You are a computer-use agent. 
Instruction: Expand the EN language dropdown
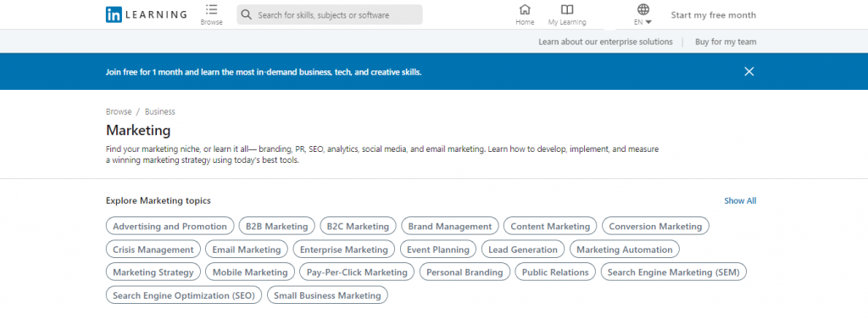pyautogui.click(x=643, y=22)
